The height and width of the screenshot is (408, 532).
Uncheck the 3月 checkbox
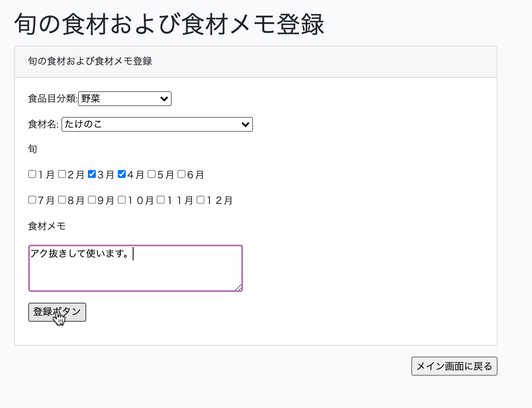[92, 174]
